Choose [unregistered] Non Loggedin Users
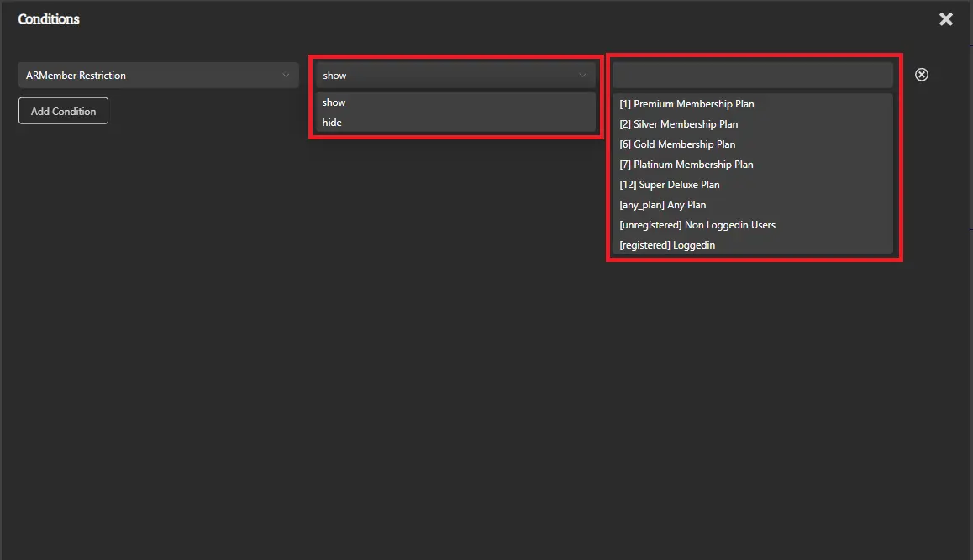 click(697, 225)
